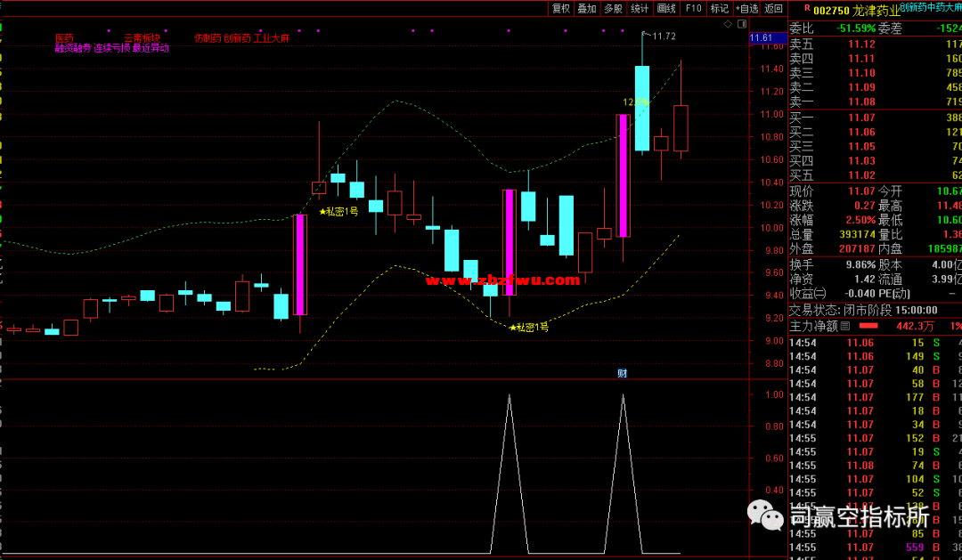Activate the 画线 drawing tool
This screenshot has height=560, width=962.
666,9
